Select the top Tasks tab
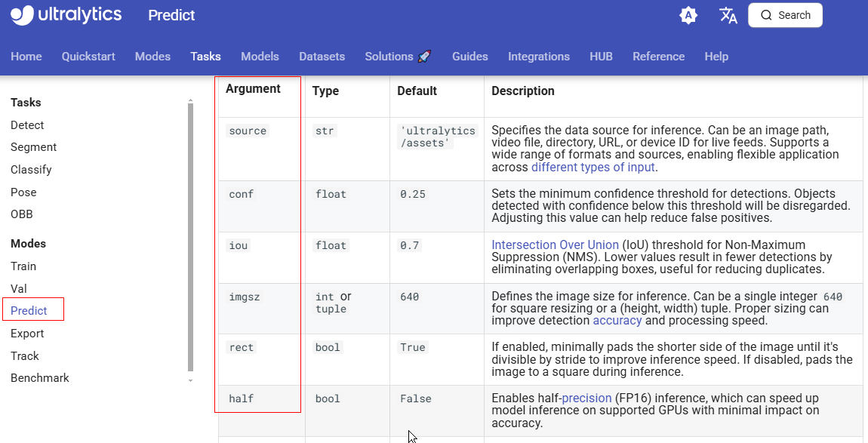Viewport: 868px width, 443px height. pos(205,57)
